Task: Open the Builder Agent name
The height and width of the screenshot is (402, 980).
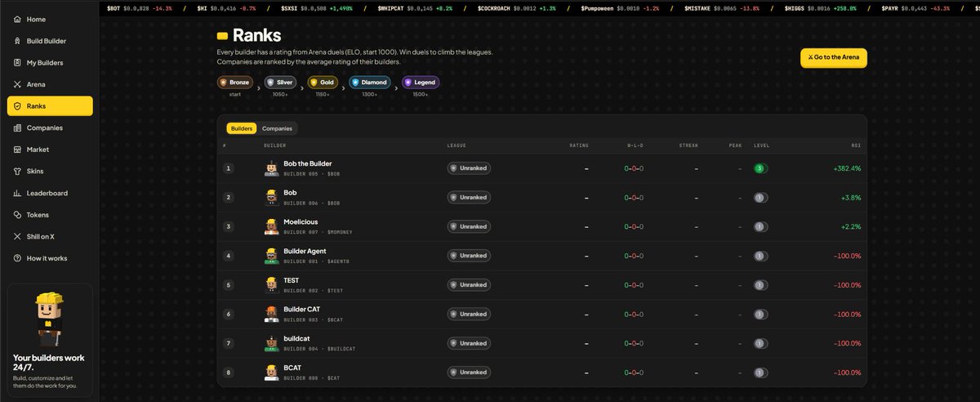Action: click(x=305, y=251)
